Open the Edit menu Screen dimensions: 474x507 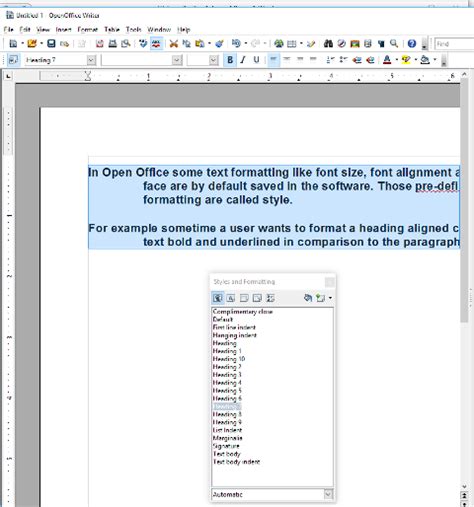pyautogui.click(x=25, y=29)
